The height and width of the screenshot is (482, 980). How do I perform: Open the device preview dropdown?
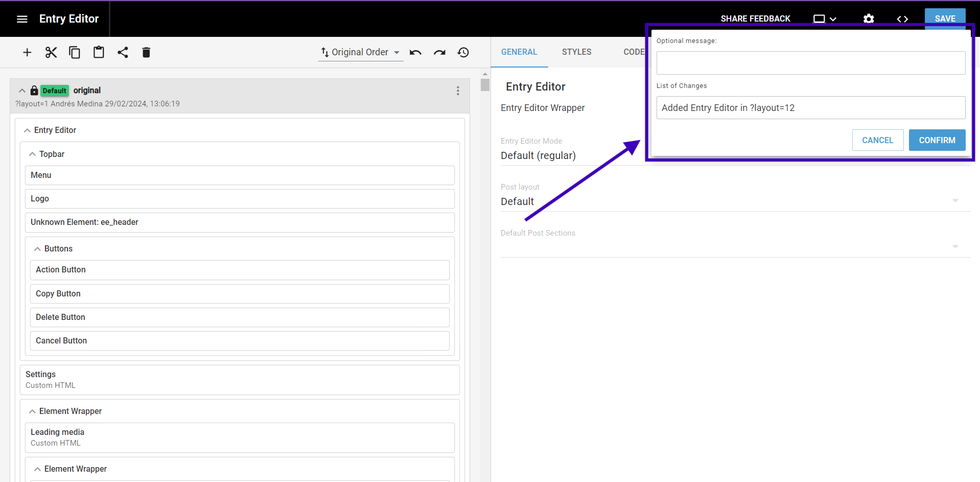point(825,19)
